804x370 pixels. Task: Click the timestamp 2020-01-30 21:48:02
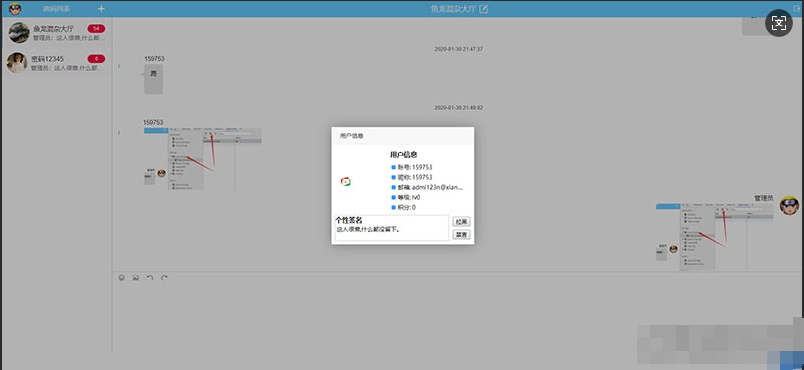[x=458, y=108]
